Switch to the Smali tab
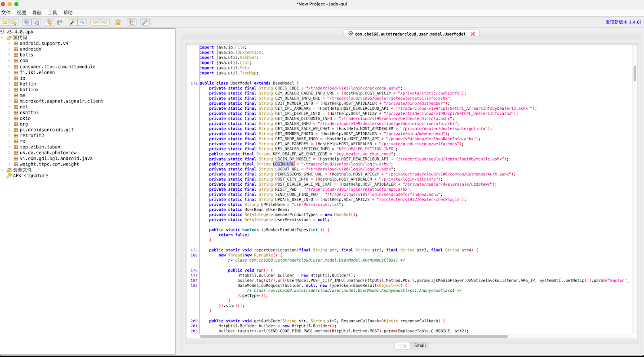The width and height of the screenshot is (644, 357). point(420,346)
